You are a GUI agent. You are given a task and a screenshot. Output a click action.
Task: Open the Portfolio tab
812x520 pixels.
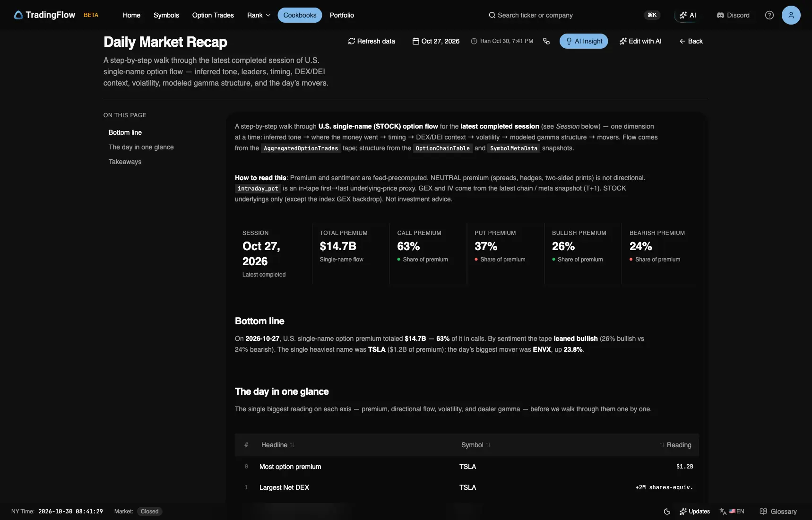click(342, 15)
